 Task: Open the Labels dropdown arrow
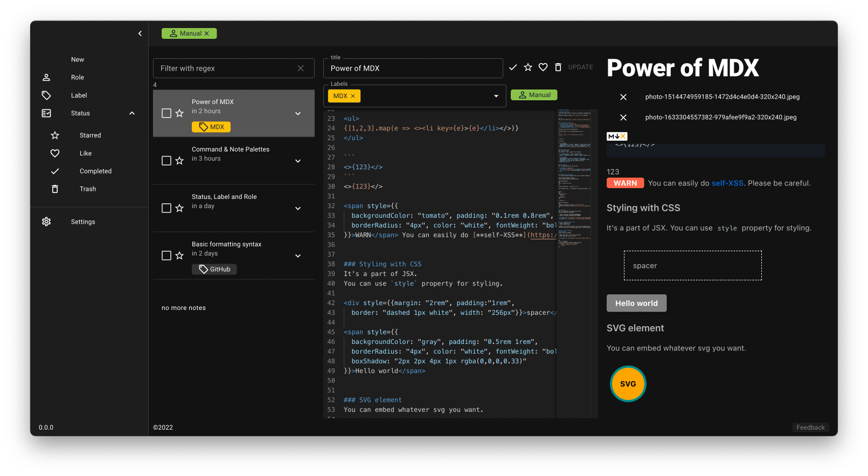[496, 96]
